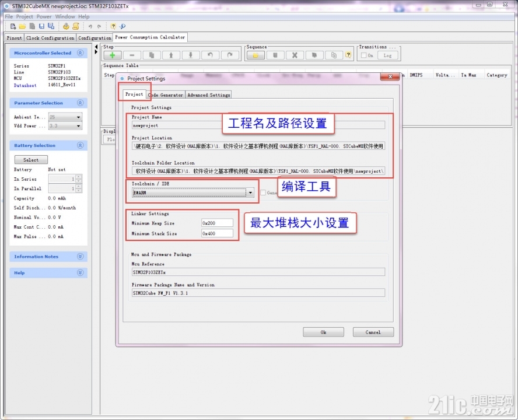Load a sequence with folder icon
This screenshot has height=420, width=518.
click(256, 55)
